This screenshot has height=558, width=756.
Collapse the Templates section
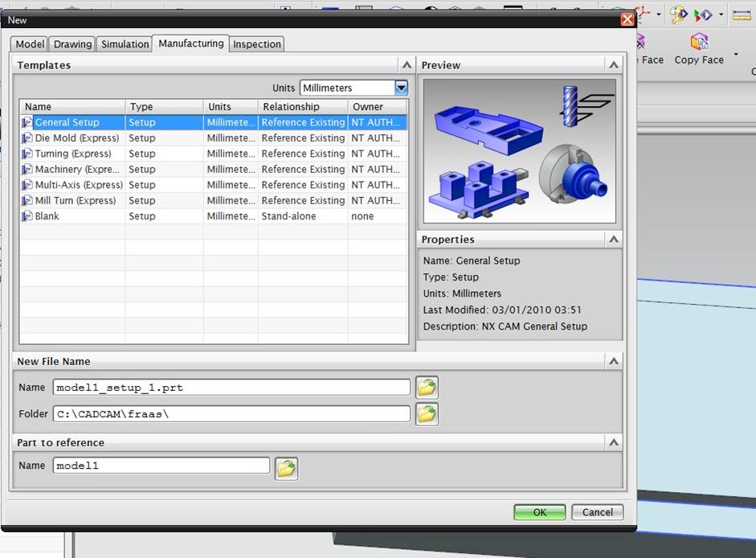[x=407, y=64]
